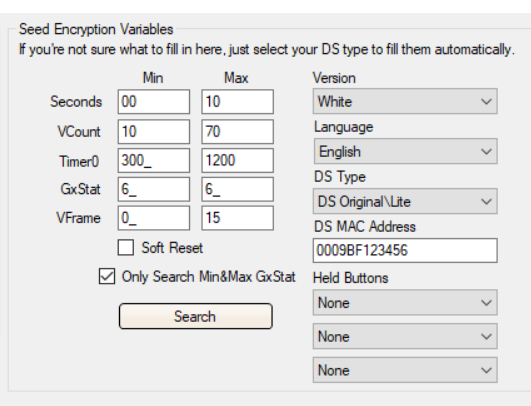531x406 pixels.
Task: Click the "VCount" row label
Action: 79,131
